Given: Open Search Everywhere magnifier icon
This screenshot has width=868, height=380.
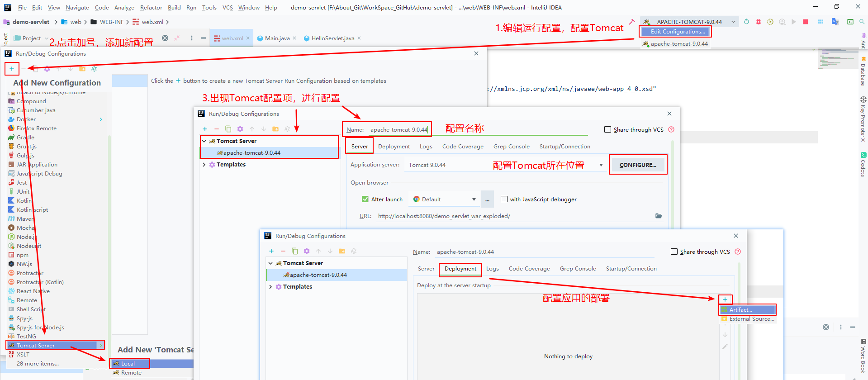Looking at the screenshot, I should pos(862,22).
